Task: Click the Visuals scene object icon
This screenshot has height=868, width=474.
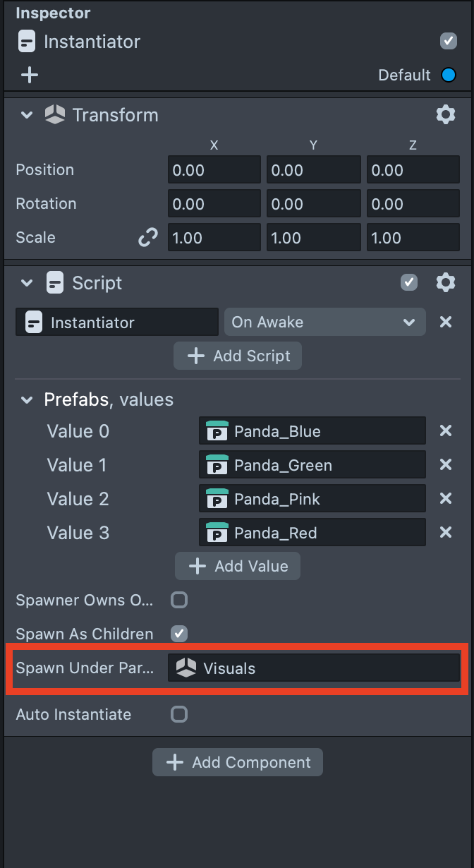Action: coord(186,668)
